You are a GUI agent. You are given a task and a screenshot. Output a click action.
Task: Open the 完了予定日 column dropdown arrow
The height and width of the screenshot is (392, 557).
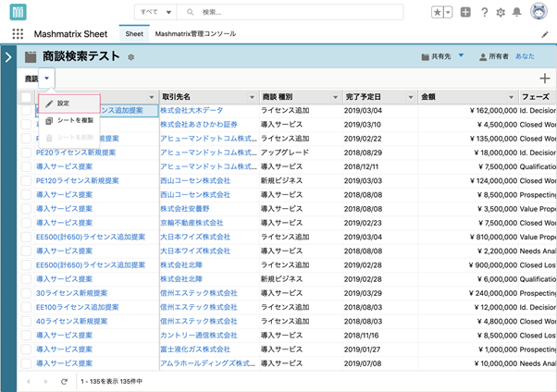[411, 97]
